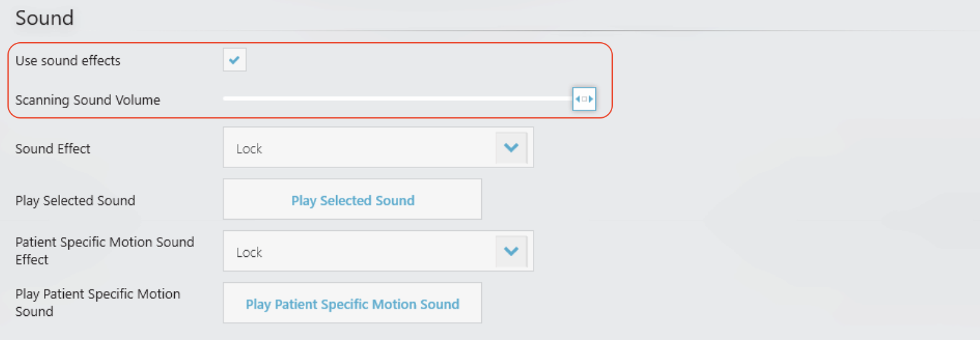This screenshot has width=980, height=340.
Task: Click the Scanning Sound Volume text label
Action: 87,100
